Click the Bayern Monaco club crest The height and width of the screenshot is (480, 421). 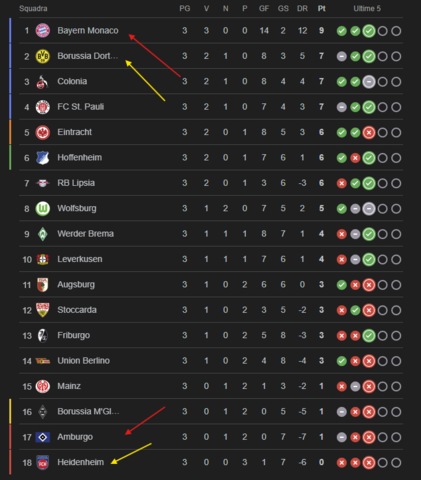tap(43, 31)
